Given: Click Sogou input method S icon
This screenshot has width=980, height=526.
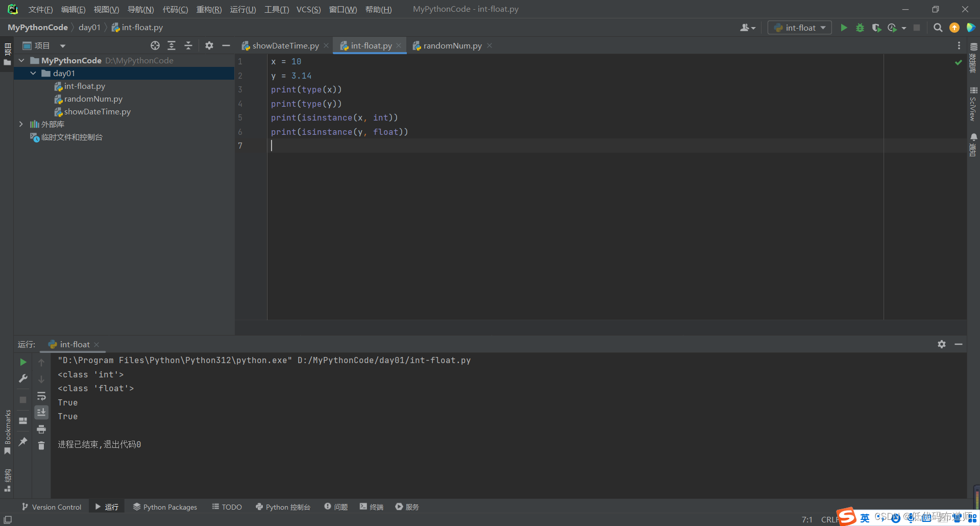Looking at the screenshot, I should pos(847,517).
